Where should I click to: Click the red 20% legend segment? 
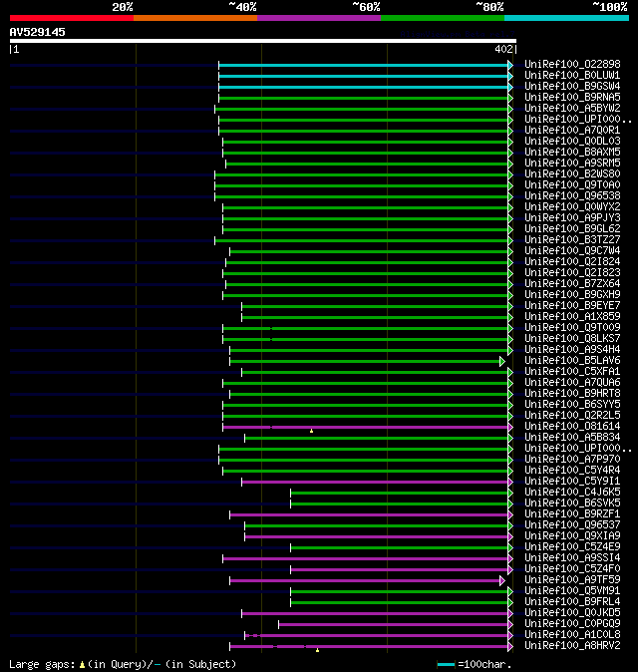(x=72, y=18)
